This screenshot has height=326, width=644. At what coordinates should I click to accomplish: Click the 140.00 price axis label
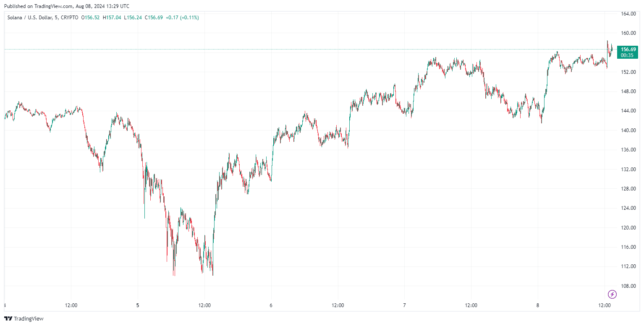click(x=628, y=130)
